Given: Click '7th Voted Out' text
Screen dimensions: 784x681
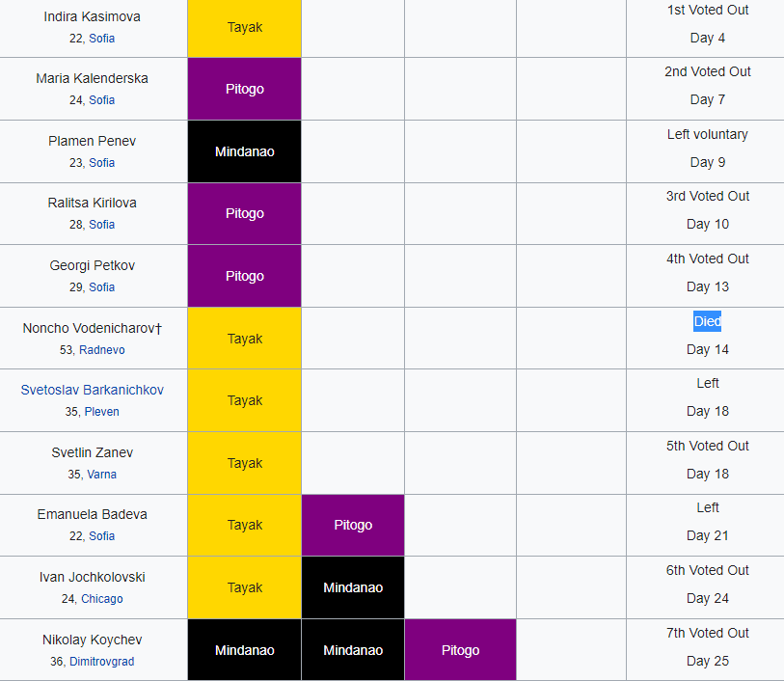Looking at the screenshot, I should [x=708, y=633].
